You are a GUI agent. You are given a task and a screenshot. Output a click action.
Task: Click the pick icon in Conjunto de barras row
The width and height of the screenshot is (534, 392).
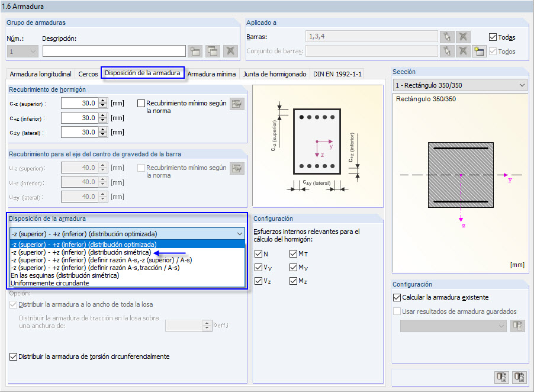(447, 52)
